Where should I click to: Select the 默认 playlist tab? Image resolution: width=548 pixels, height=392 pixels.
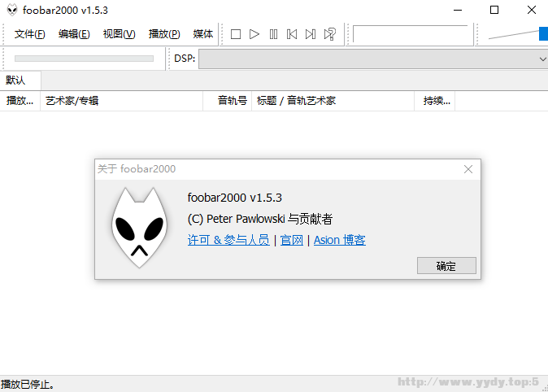pyautogui.click(x=20, y=81)
